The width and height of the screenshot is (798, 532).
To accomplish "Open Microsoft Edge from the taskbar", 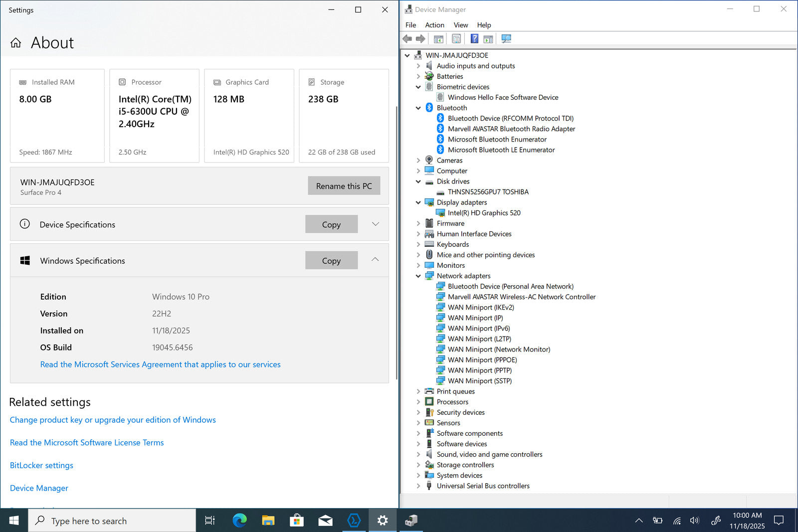I will [x=240, y=521].
